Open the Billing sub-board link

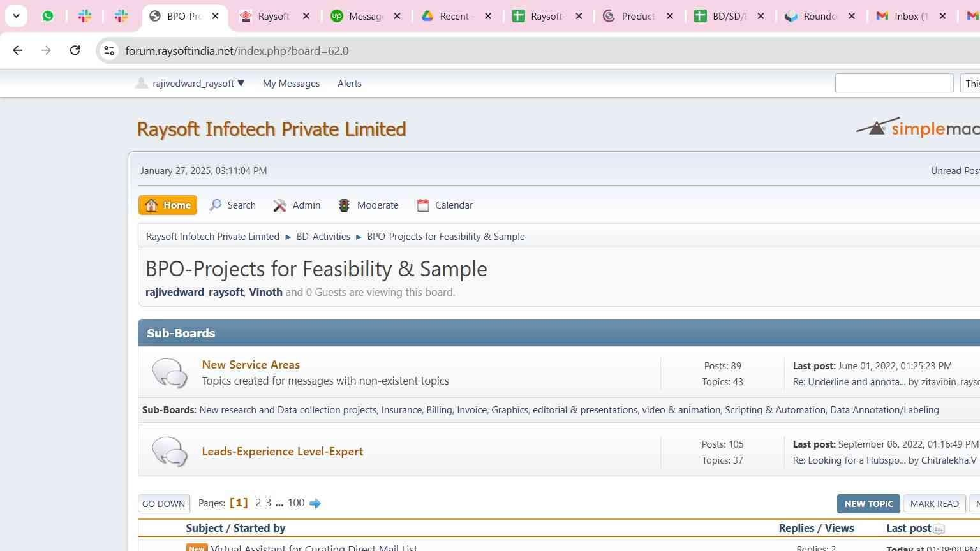439,410
